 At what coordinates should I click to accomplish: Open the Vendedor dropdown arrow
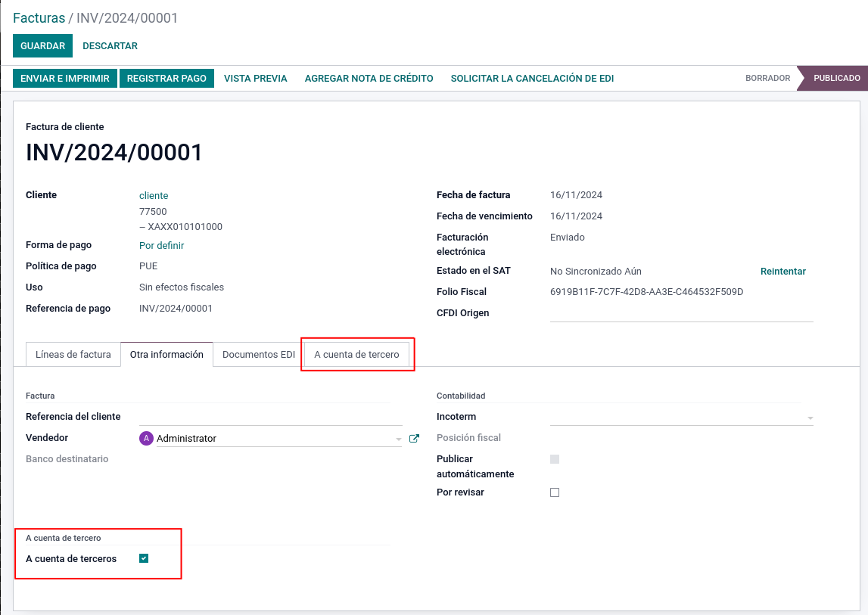(398, 439)
